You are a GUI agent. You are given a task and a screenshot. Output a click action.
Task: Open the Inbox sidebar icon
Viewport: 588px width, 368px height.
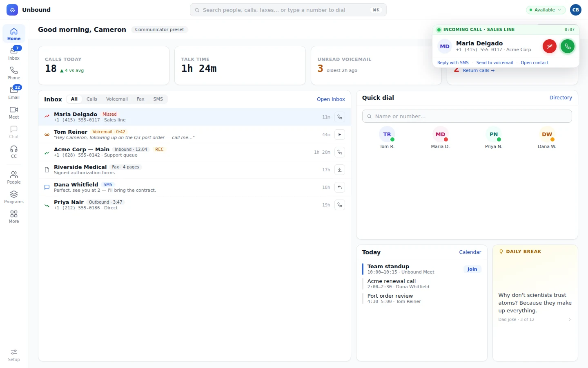coord(14,53)
